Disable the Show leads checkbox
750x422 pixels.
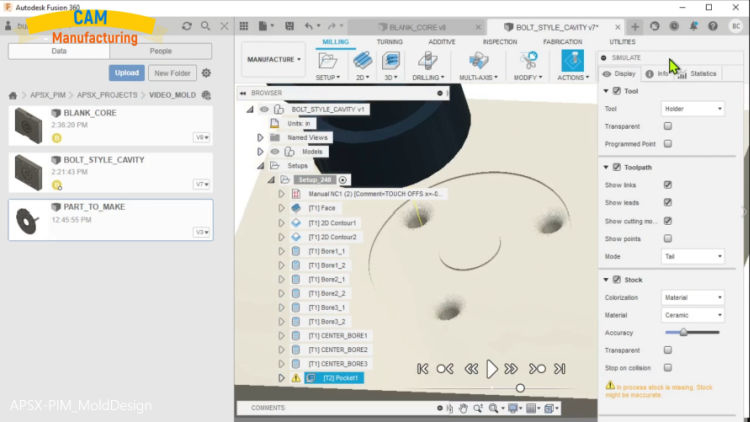tap(668, 202)
